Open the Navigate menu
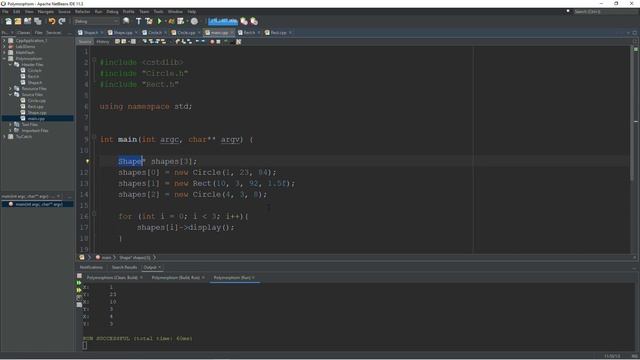 (x=45, y=11)
